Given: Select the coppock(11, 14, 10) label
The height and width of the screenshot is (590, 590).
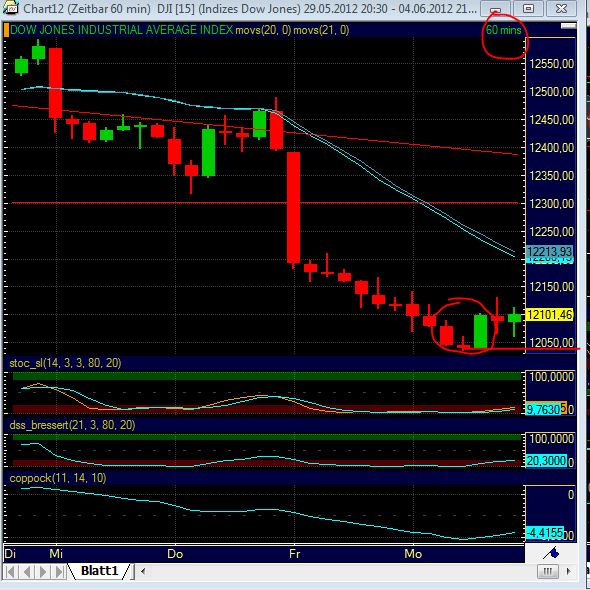Looking at the screenshot, I should point(58,478).
